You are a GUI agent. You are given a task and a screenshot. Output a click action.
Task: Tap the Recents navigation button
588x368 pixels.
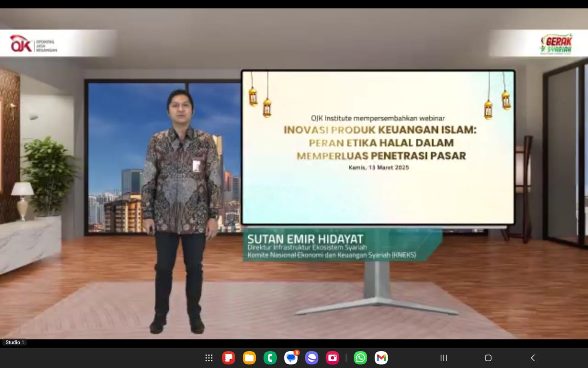[x=444, y=358]
